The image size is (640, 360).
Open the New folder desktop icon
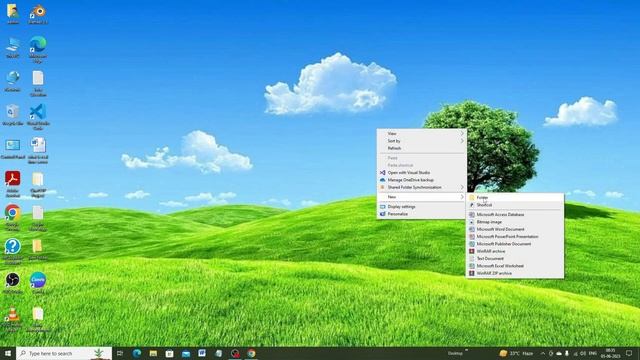coord(38,249)
